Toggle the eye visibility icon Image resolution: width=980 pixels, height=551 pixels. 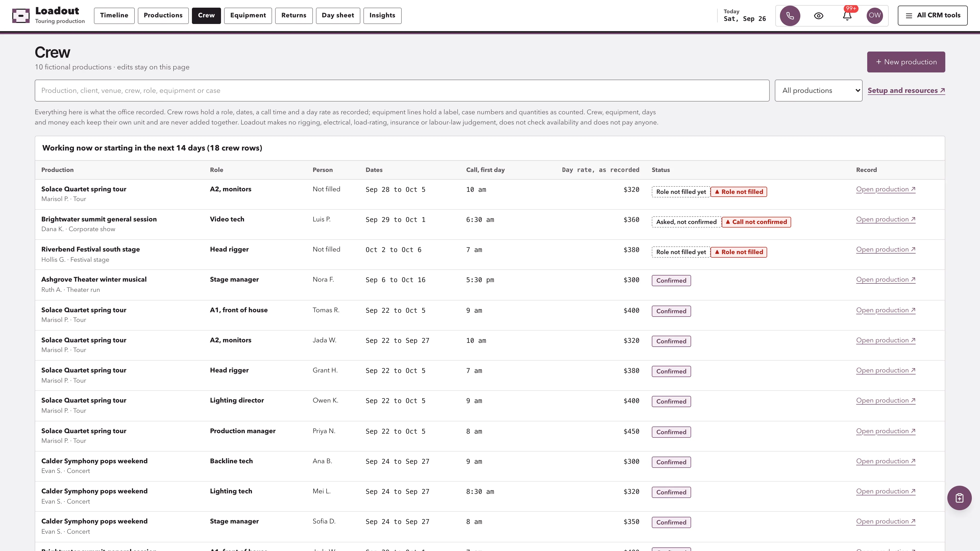tap(819, 16)
